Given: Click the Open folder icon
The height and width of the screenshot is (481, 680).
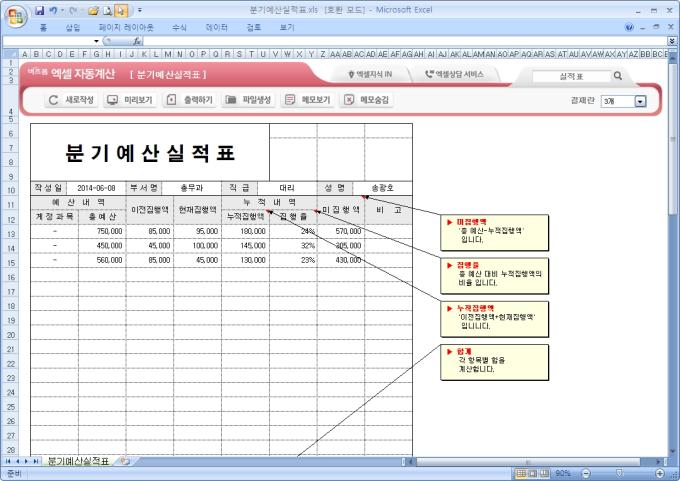Looking at the screenshot, I should tap(93, 10).
